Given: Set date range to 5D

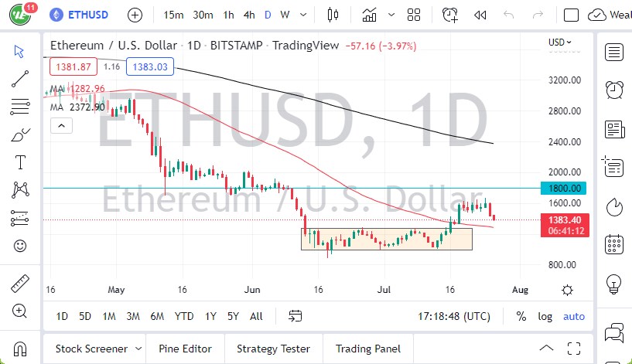Looking at the screenshot, I should coord(85,317).
